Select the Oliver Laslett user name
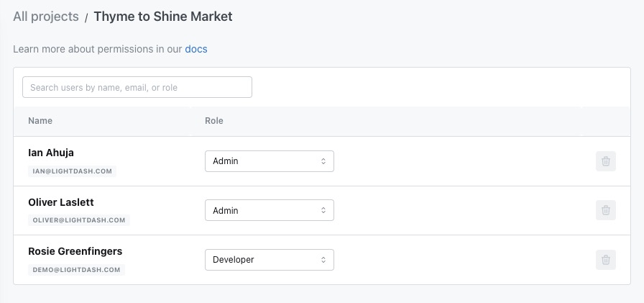The image size is (644, 303). pos(61,202)
